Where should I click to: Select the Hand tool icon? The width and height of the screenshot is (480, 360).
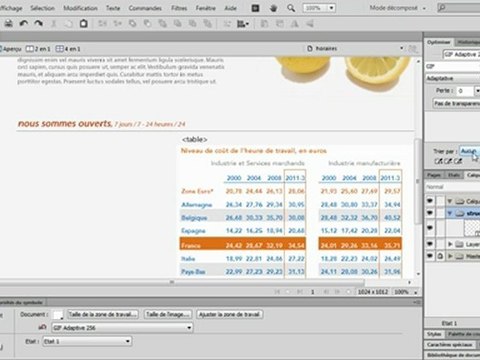coord(273,8)
